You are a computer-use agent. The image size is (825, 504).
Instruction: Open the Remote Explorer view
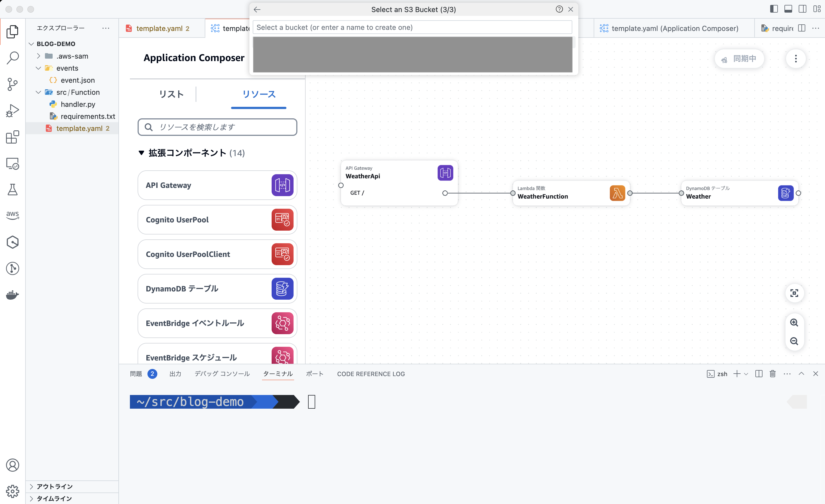point(12,163)
